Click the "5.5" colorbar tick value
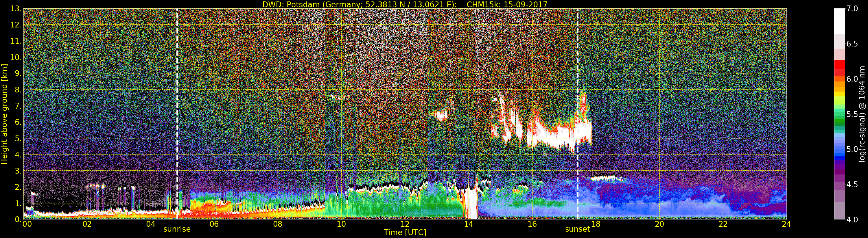Screen dimensions: 868x238 click(852, 114)
